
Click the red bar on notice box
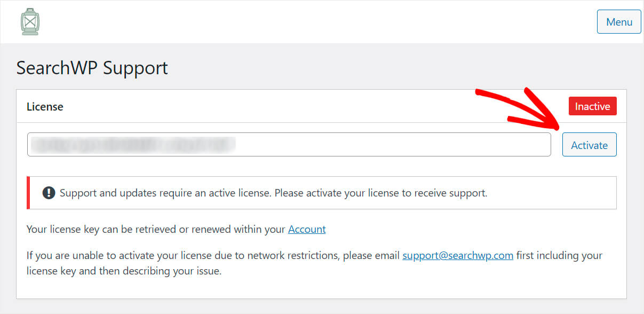(x=28, y=193)
